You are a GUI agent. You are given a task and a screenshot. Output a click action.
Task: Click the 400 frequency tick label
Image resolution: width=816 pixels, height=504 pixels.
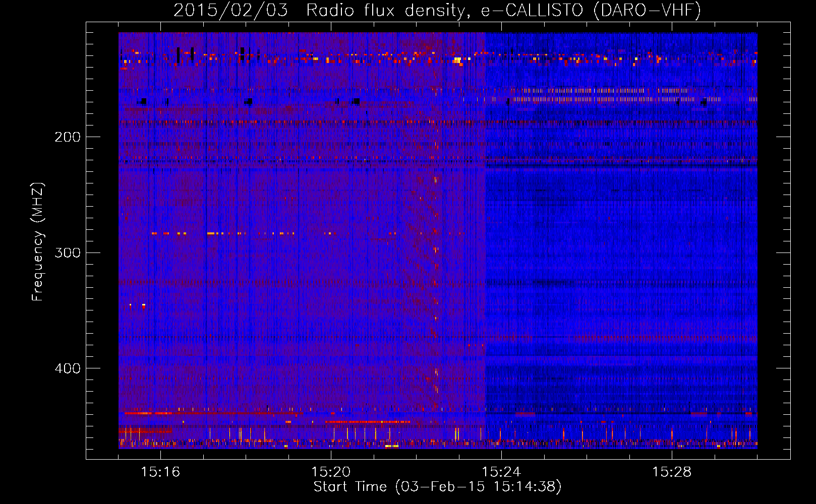68,368
